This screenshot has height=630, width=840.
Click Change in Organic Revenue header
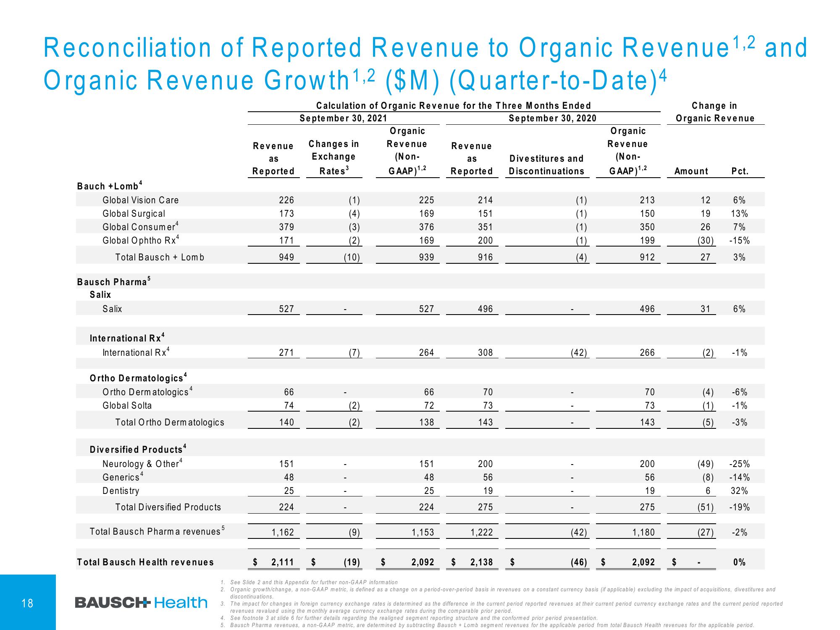pyautogui.click(x=715, y=112)
